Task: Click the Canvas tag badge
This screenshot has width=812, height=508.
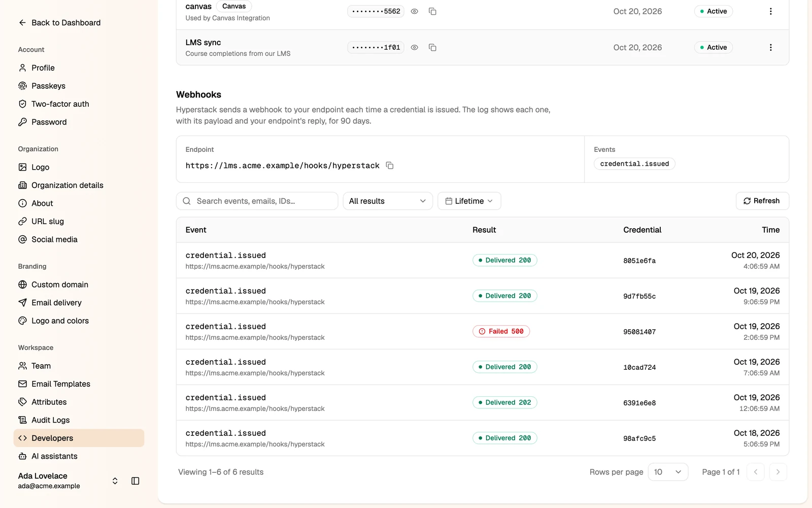Action: tap(234, 6)
